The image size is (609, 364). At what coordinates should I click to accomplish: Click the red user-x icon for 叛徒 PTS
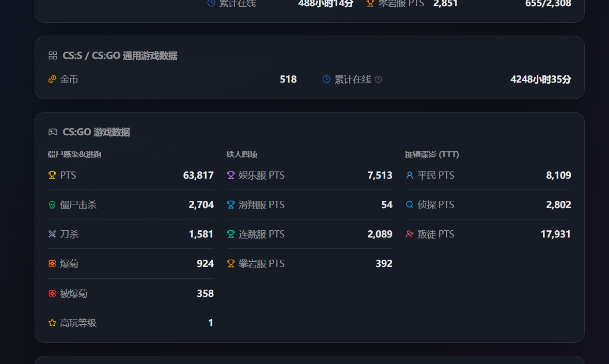pyautogui.click(x=410, y=234)
